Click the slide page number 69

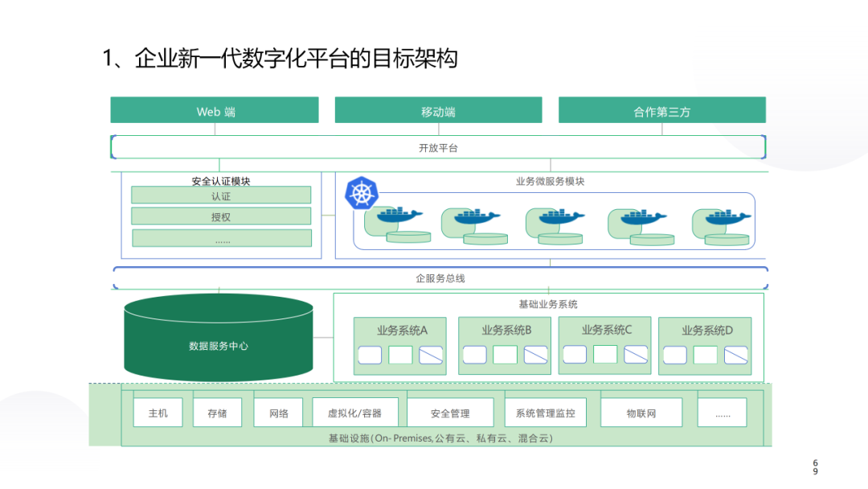coord(816,466)
